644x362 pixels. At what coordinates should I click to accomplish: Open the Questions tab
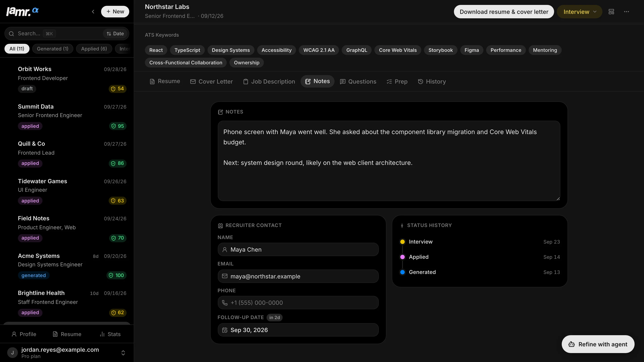[x=358, y=81]
